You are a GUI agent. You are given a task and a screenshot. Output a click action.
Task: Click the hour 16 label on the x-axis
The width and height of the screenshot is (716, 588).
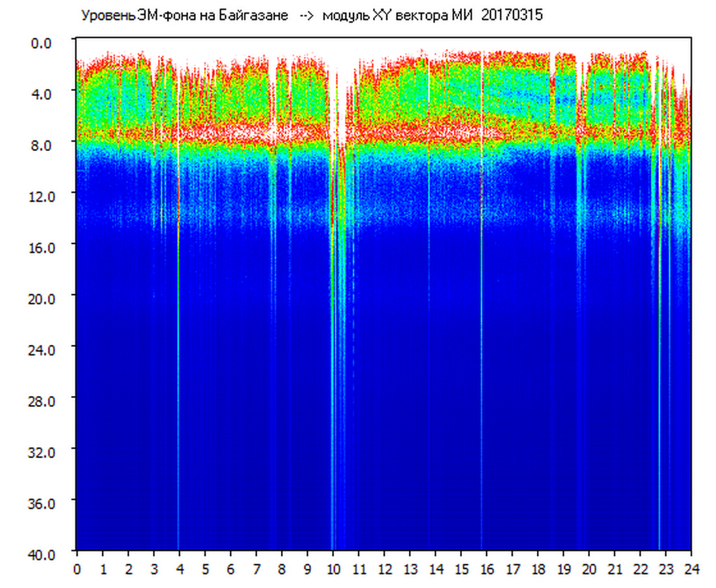(487, 569)
